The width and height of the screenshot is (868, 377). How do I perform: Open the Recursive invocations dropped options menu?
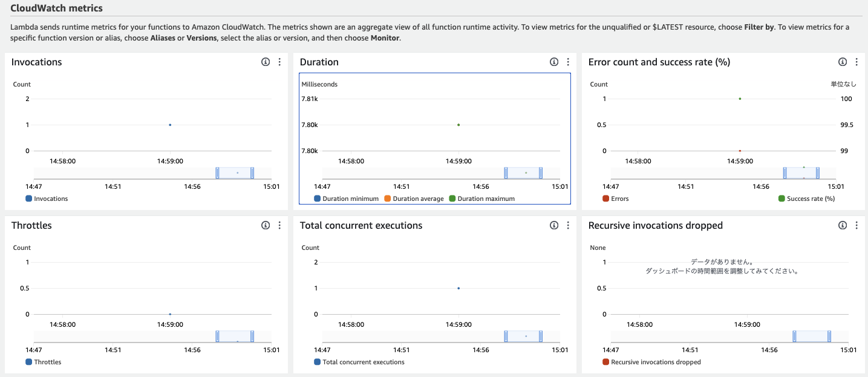pos(856,225)
